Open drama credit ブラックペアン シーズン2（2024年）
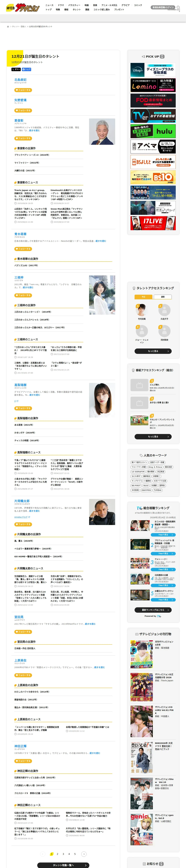 pos(32,155)
